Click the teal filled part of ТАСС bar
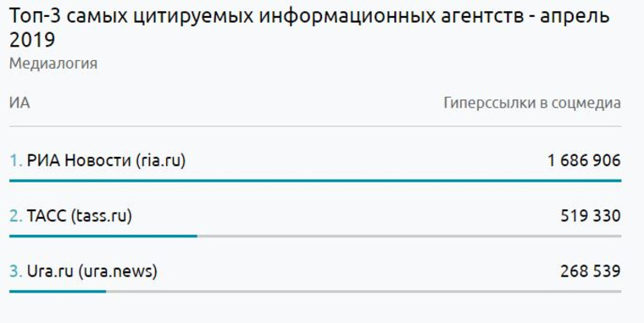 103,236
